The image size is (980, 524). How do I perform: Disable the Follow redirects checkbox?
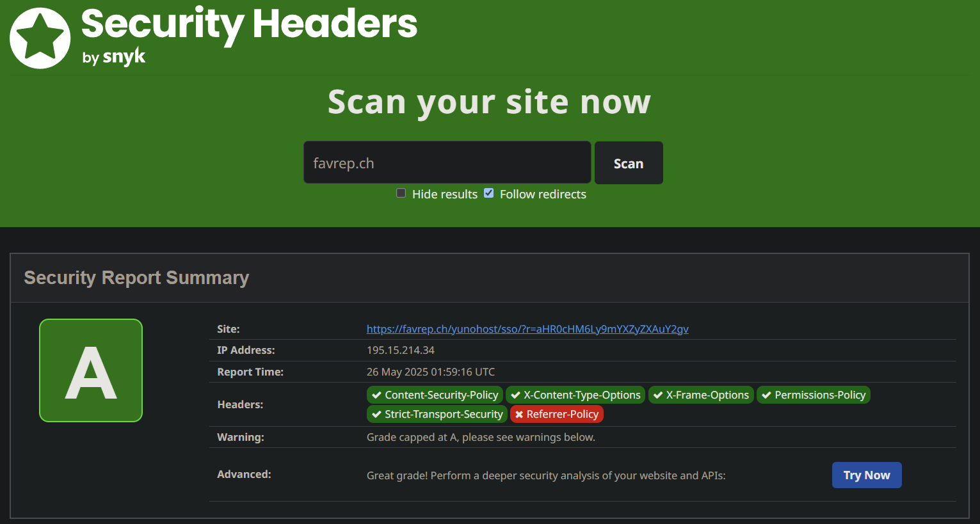point(488,193)
